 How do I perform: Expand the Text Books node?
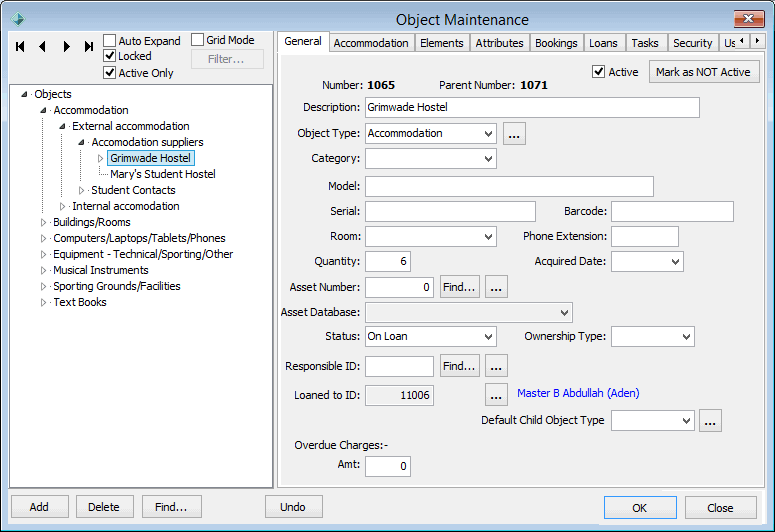43,303
